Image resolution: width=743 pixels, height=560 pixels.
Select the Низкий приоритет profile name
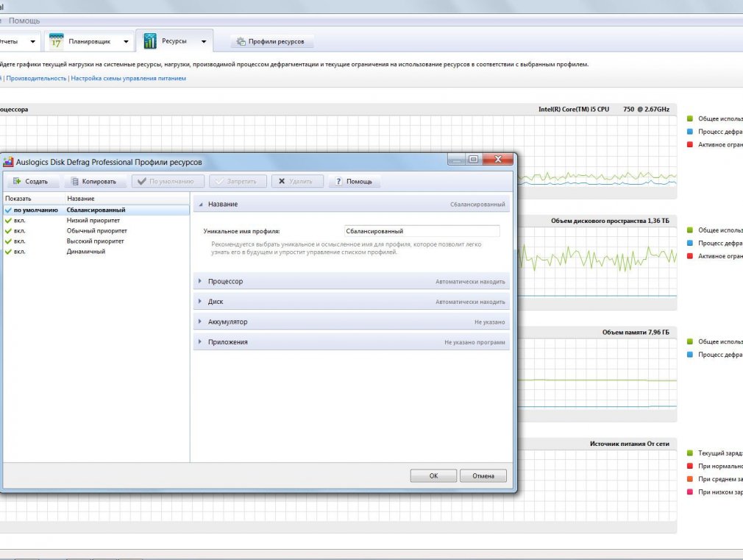point(93,221)
